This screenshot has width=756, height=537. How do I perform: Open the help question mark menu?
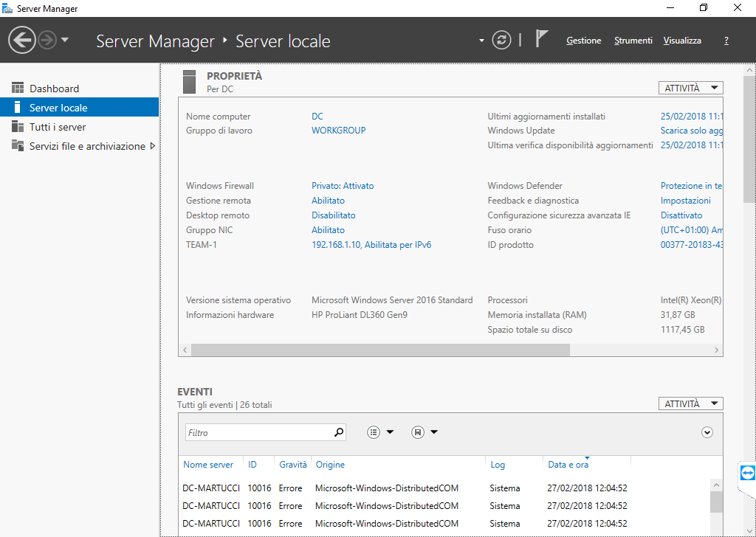coord(726,41)
